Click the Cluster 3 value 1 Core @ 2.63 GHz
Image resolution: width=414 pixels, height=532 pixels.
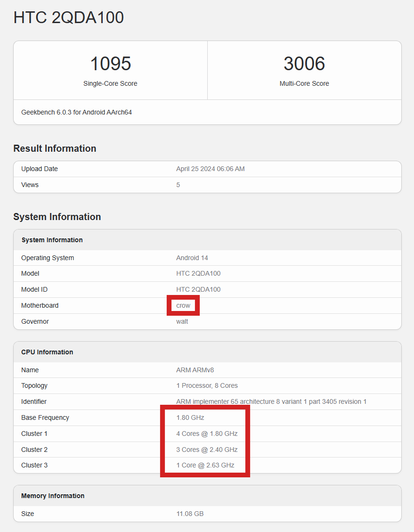205,465
